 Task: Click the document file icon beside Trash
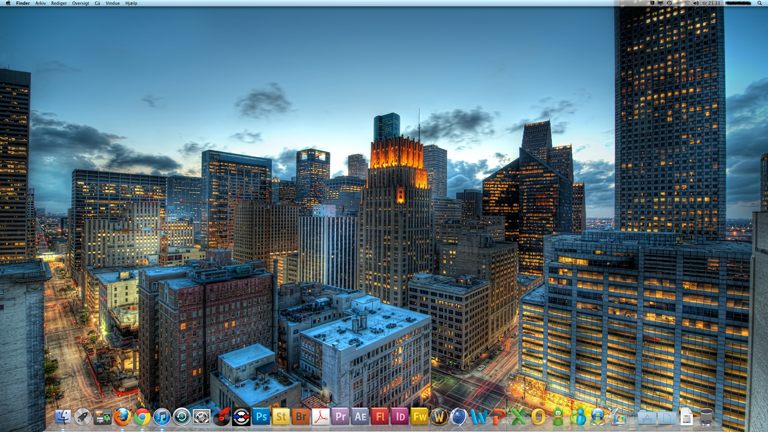point(687,417)
